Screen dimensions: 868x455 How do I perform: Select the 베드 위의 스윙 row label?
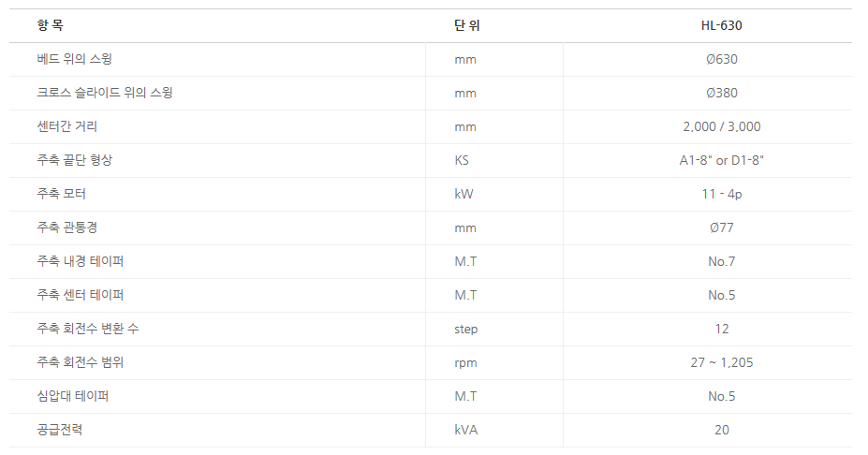pos(75,59)
